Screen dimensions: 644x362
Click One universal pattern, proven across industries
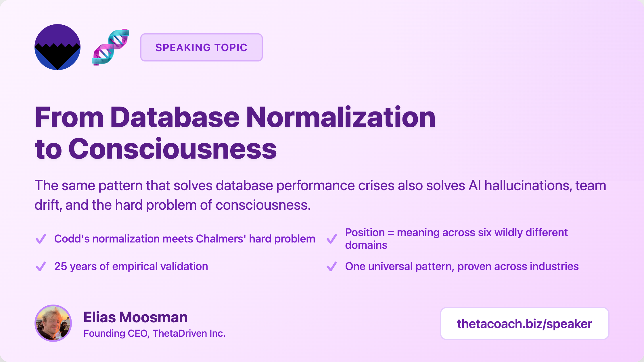(462, 266)
